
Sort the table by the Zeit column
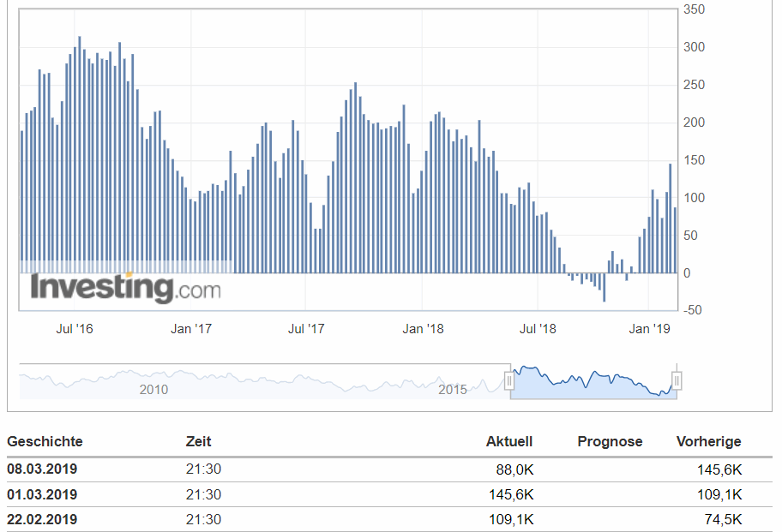coord(197,441)
